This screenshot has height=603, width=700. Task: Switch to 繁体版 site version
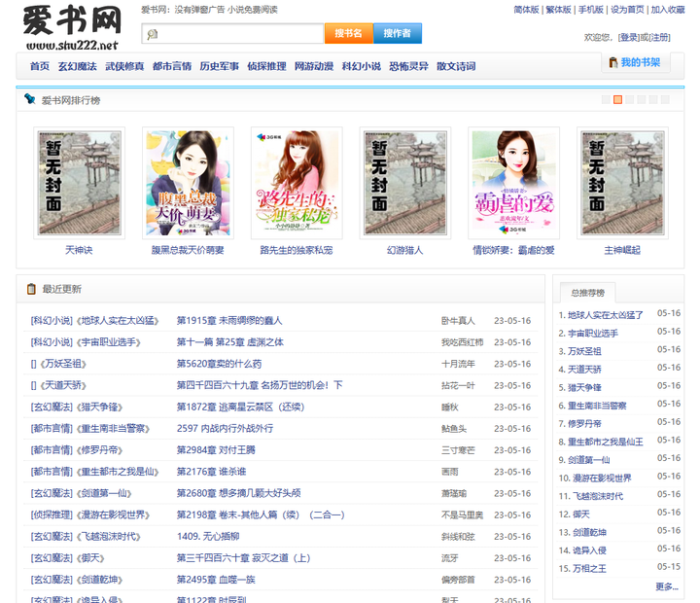coord(558,10)
